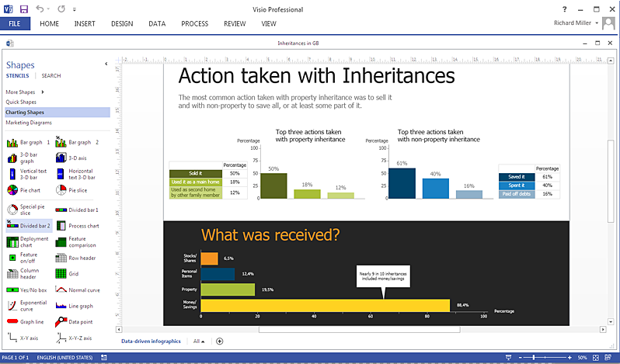Switch to SEARCH in Shapes pane
Viewport: 620px width, 364px height.
[51, 75]
